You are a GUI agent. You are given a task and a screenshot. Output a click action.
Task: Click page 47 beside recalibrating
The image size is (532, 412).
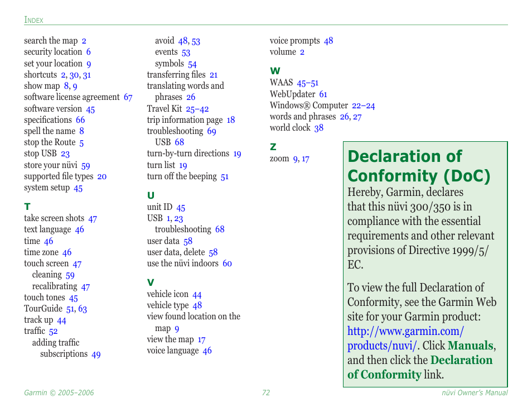click(x=85, y=286)
